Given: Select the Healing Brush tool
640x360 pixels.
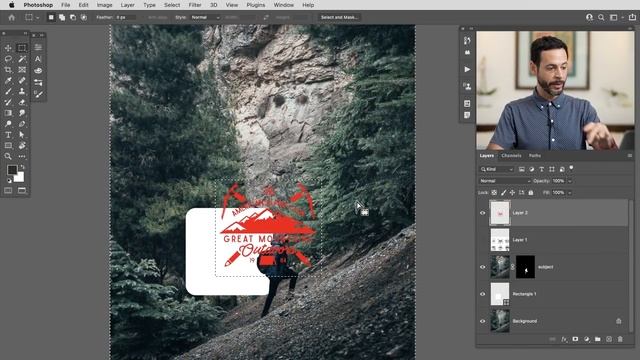Looking at the screenshot, I should click(22, 80).
